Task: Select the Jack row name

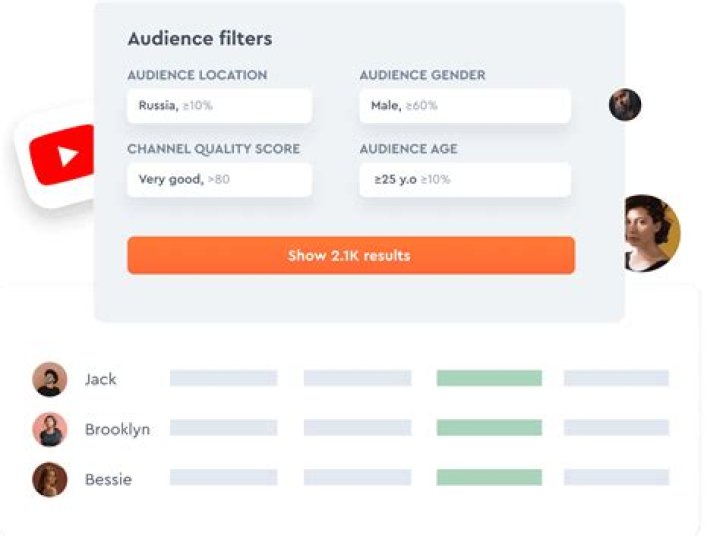Action: (x=100, y=379)
